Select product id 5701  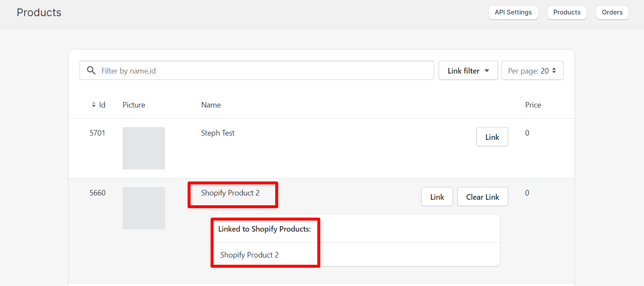tap(97, 133)
